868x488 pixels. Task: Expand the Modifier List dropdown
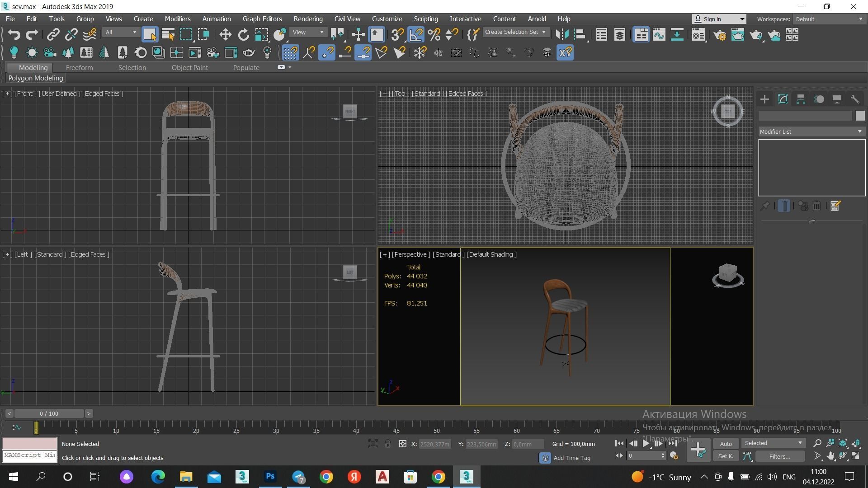(811, 131)
